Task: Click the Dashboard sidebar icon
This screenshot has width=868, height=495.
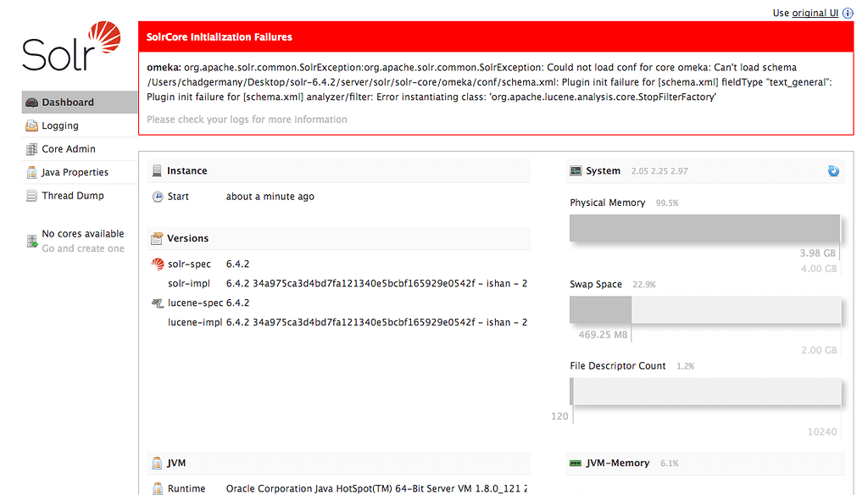Action: click(31, 102)
